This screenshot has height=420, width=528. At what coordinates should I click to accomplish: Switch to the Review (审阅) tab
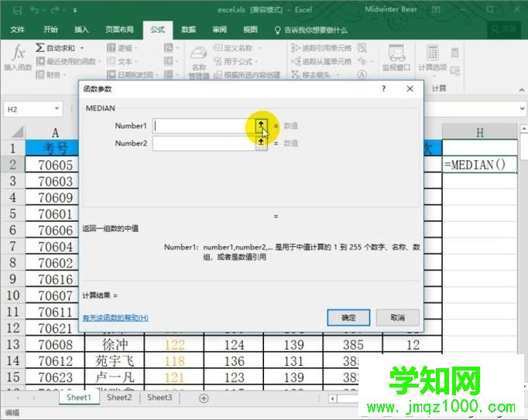point(219,29)
